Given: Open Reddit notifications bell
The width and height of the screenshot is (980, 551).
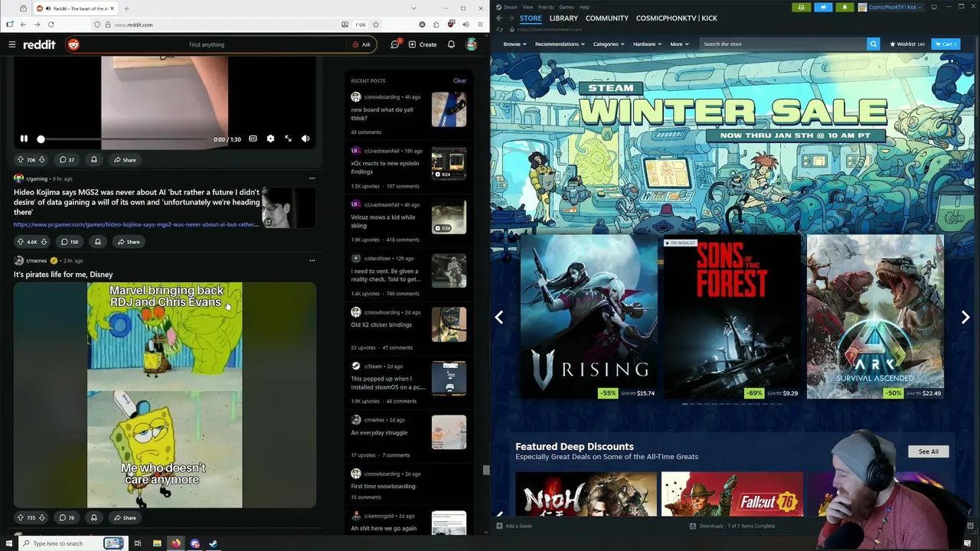Looking at the screenshot, I should (451, 44).
